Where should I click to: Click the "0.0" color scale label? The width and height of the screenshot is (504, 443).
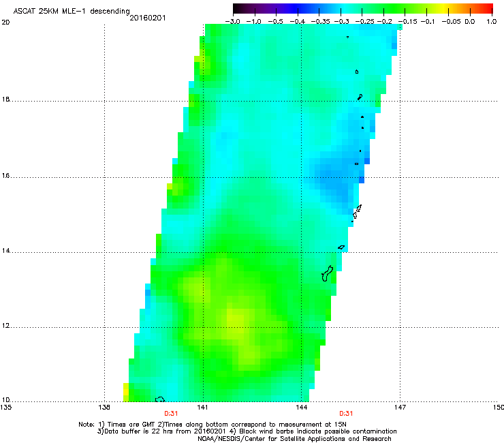click(470, 22)
